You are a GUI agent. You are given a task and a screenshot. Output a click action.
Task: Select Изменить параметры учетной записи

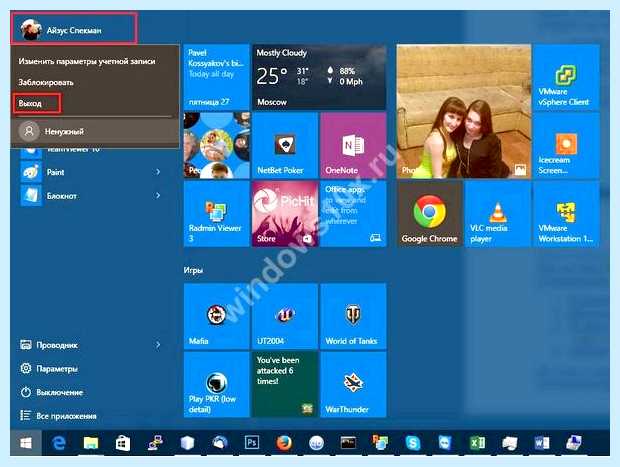[x=87, y=61]
